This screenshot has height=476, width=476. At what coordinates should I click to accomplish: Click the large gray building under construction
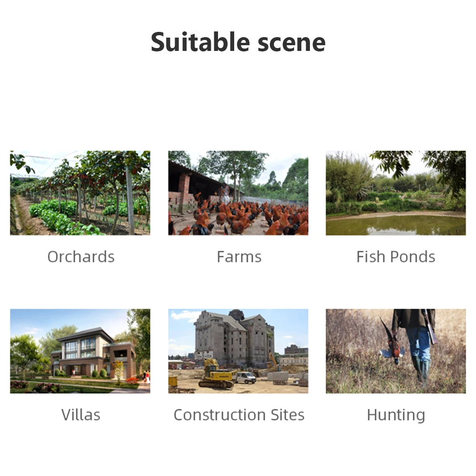pos(233,338)
